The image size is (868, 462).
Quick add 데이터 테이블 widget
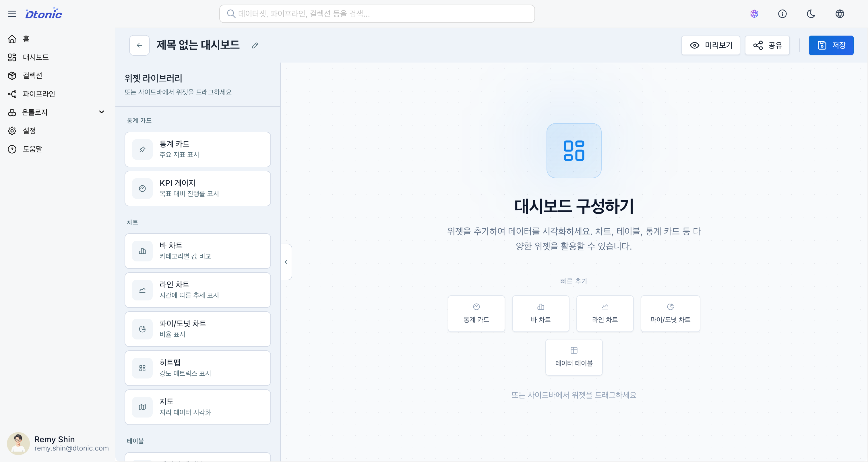573,357
